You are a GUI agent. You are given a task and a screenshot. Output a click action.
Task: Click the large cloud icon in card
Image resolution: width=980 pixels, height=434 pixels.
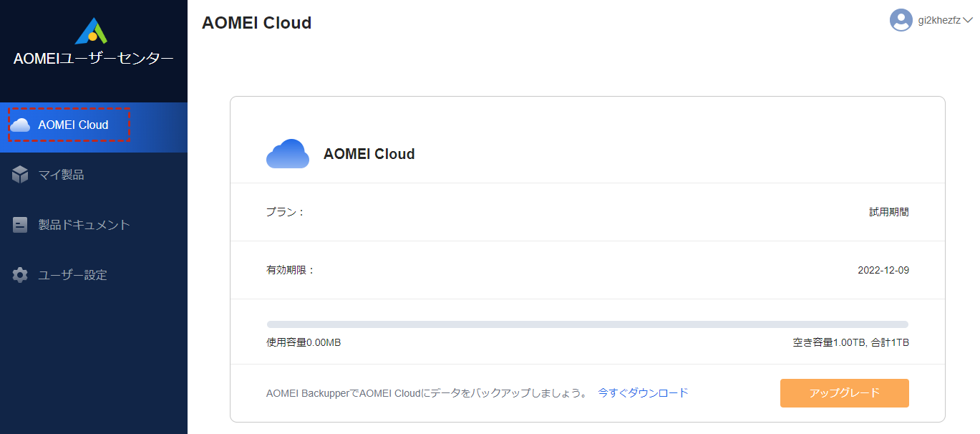tap(287, 154)
